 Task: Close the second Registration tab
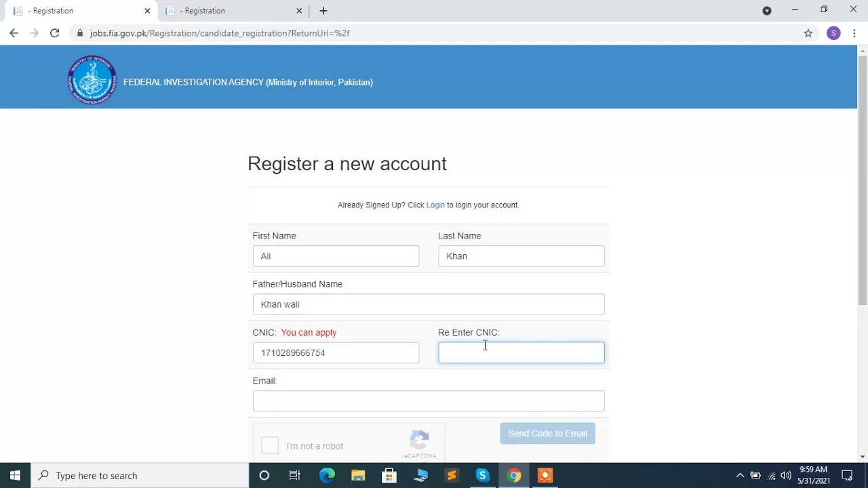299,11
